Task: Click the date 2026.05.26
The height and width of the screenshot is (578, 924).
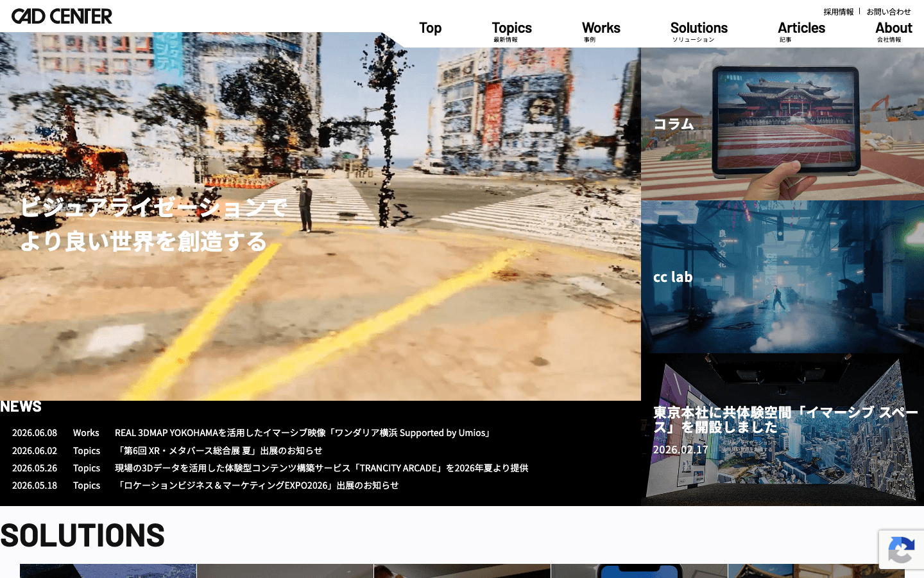Action: point(35,468)
